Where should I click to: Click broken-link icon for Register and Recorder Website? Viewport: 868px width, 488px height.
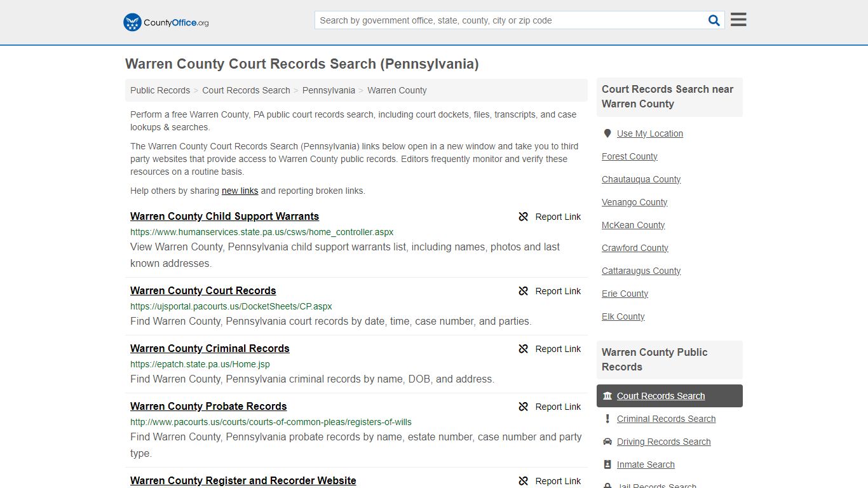pyautogui.click(x=524, y=481)
